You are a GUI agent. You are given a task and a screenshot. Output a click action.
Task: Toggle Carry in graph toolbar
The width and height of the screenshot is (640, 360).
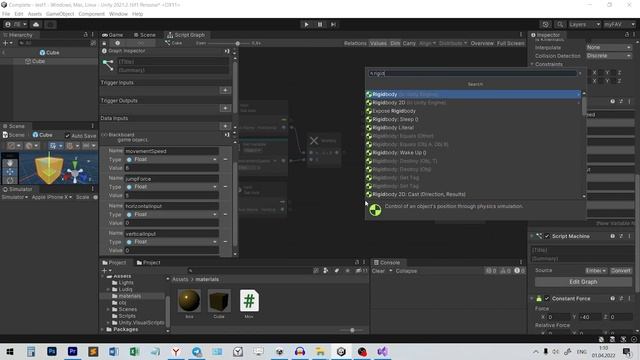(409, 43)
